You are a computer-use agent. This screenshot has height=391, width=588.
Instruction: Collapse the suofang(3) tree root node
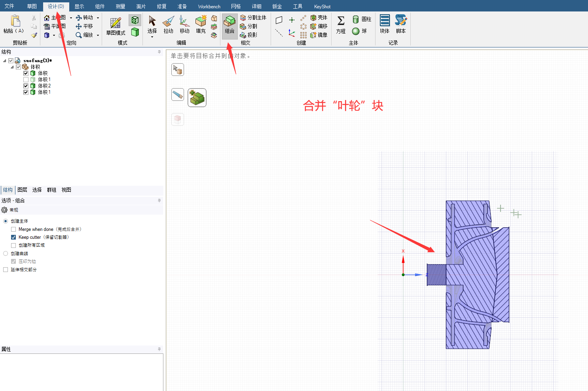pos(5,61)
